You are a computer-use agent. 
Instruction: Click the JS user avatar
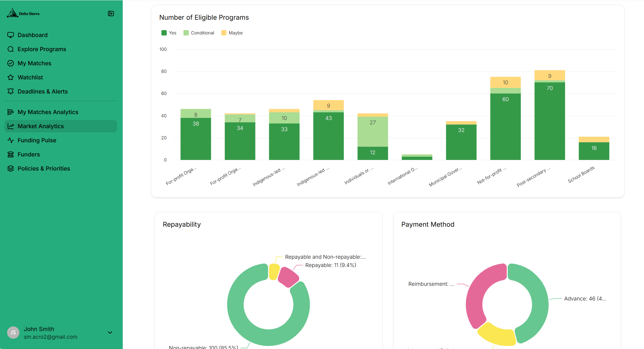point(13,333)
